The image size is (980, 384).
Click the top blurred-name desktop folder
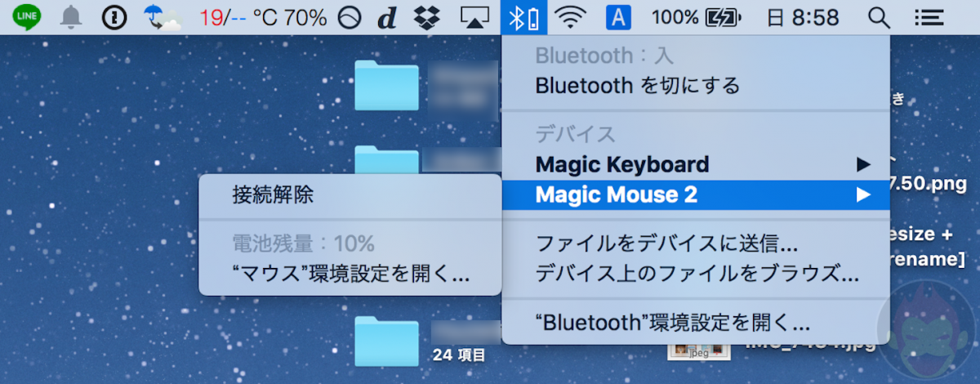coord(387,85)
